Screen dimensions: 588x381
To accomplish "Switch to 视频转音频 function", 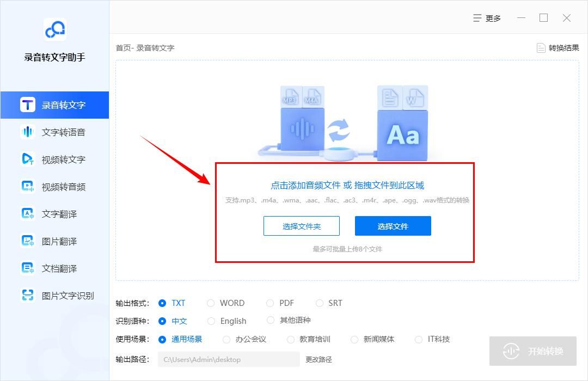I will pos(55,186).
